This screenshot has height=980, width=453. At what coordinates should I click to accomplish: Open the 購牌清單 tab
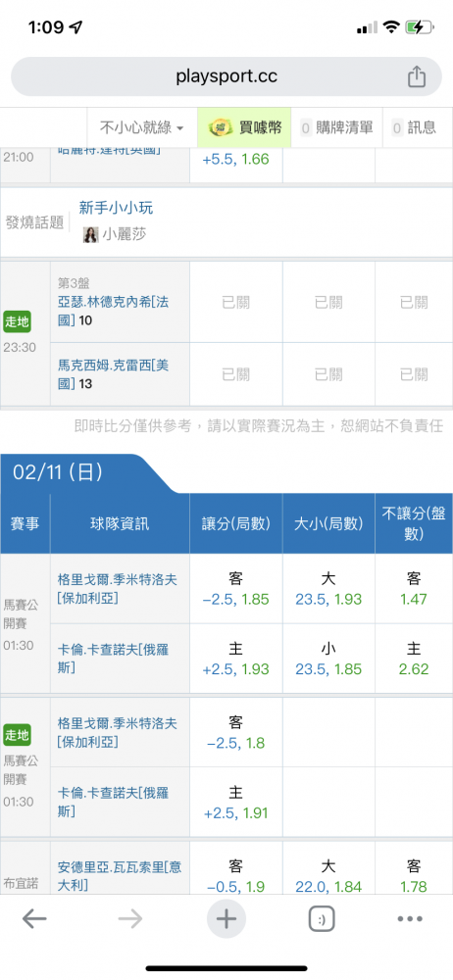[336, 128]
